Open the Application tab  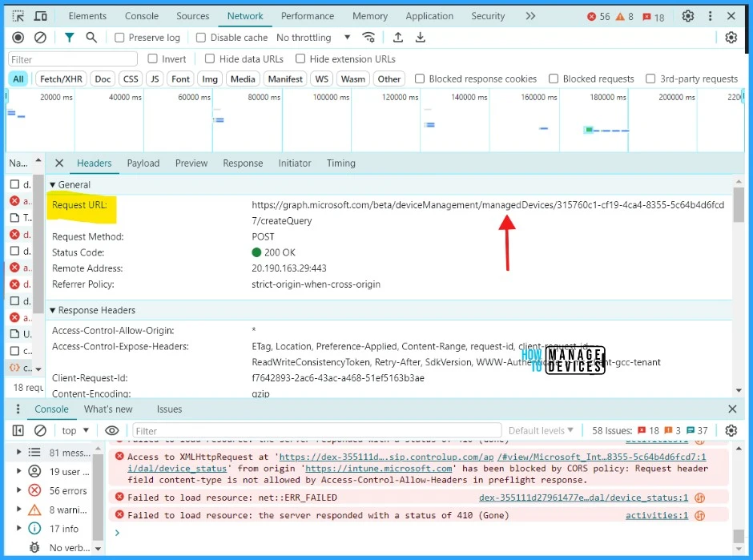429,16
